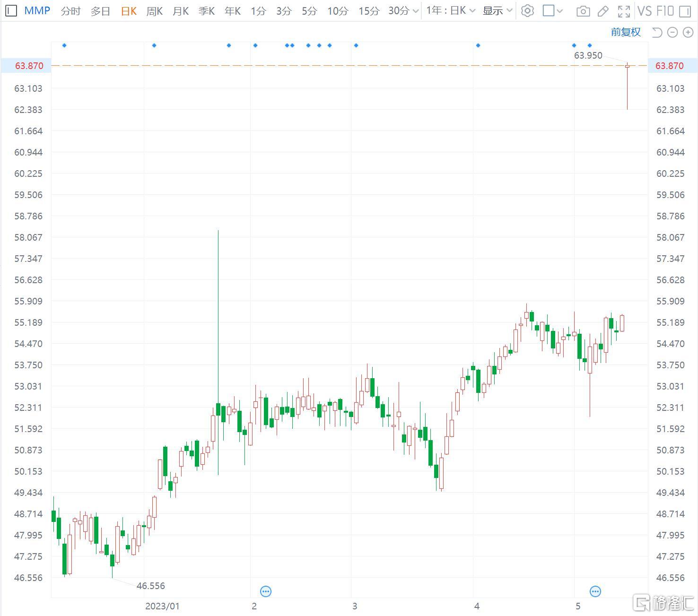Zoom out the chart with minus icon
The image size is (698, 616).
coord(672,32)
